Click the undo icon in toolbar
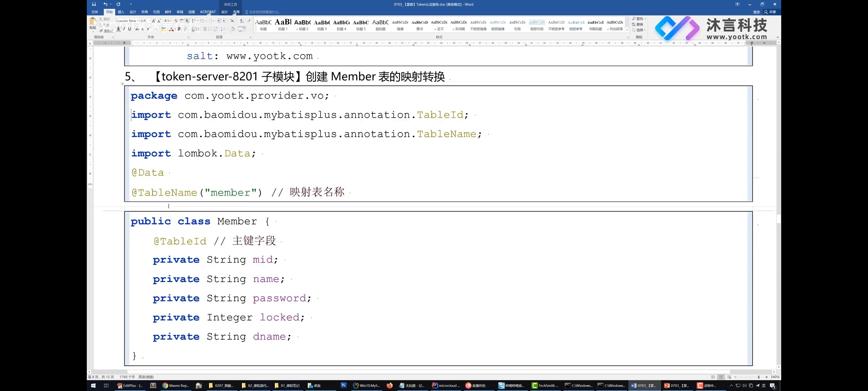 105,4
